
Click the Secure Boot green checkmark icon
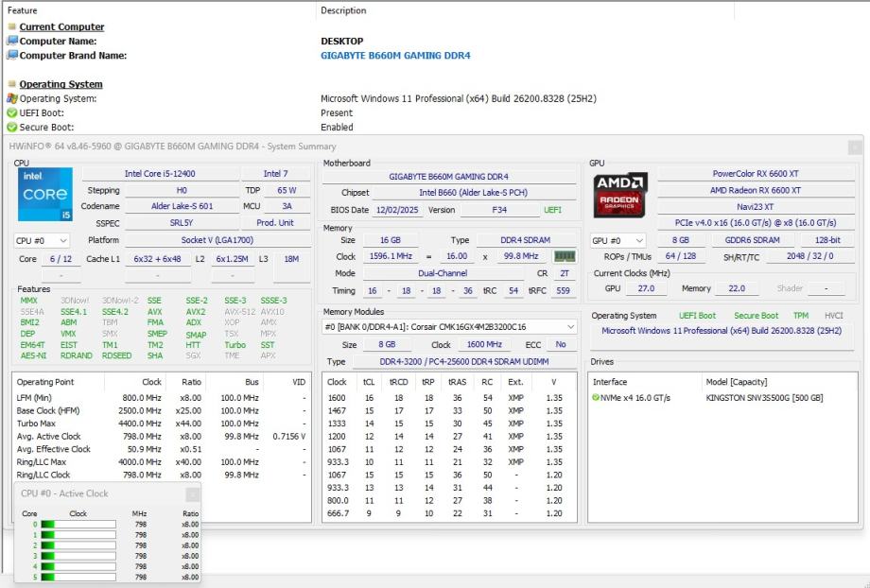12,128
